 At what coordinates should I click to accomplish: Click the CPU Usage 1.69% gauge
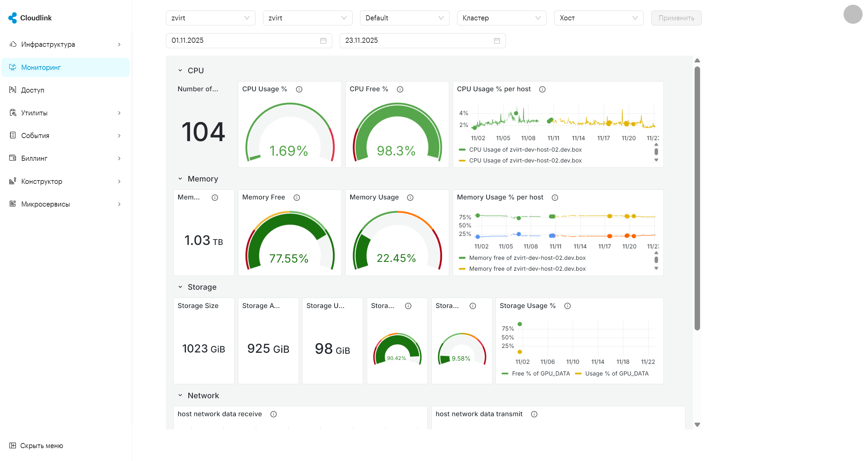tap(290, 132)
